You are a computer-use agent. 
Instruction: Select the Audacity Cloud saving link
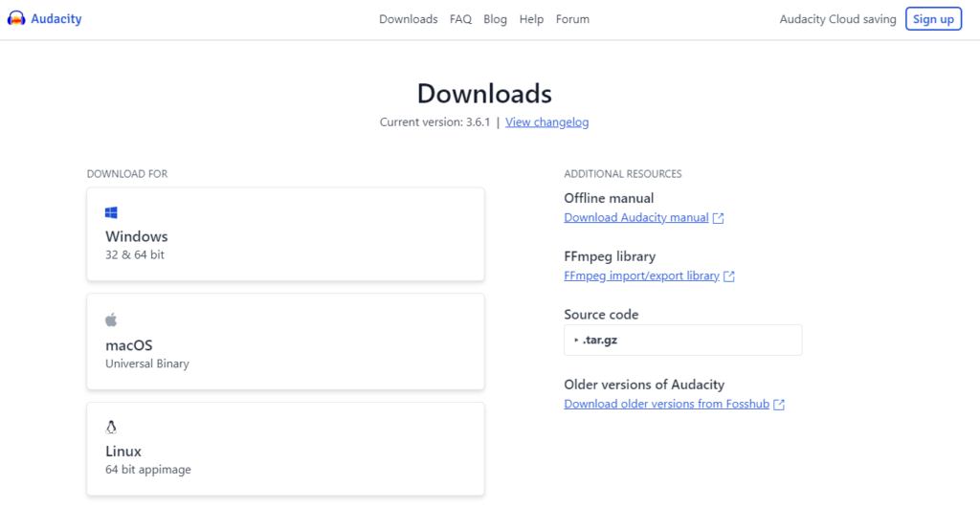tap(837, 19)
